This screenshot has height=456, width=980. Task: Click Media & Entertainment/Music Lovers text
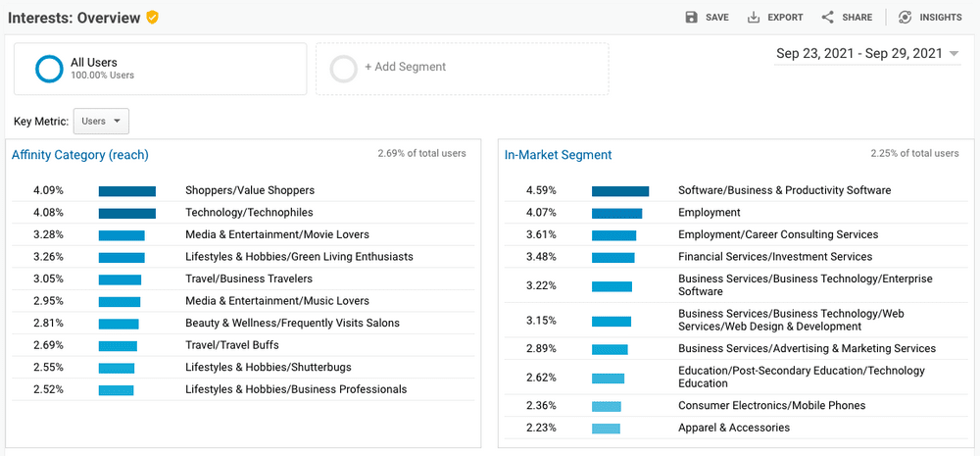point(277,301)
